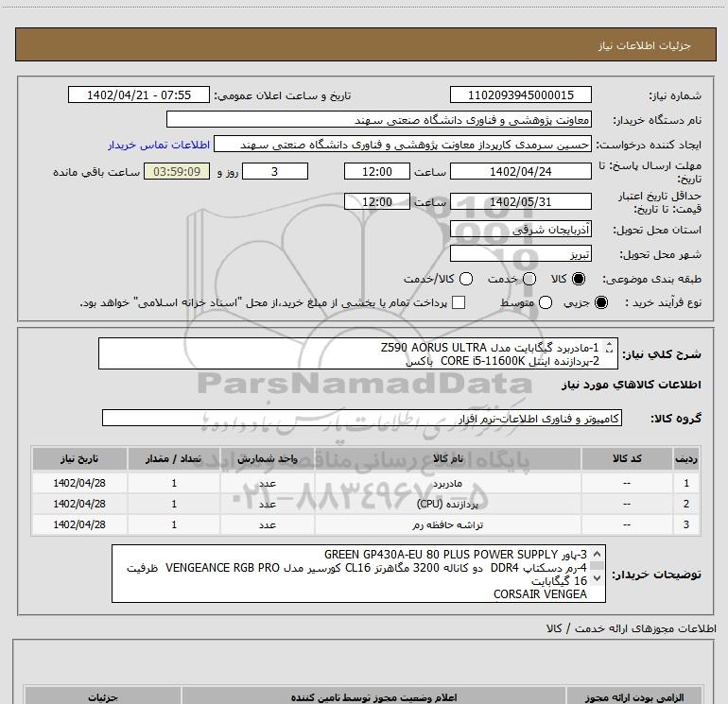Click the الزامی بودن ارائه مجوز header

[x=634, y=697]
